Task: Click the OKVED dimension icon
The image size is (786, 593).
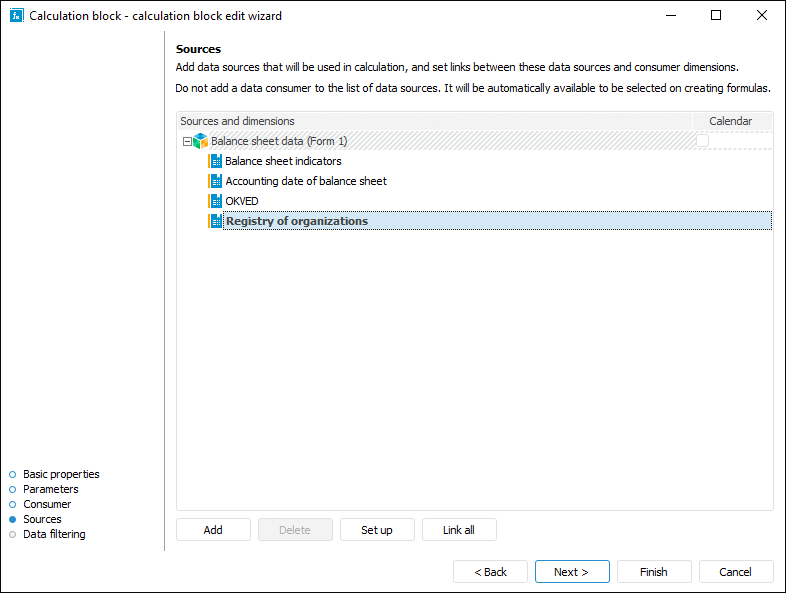Action: [x=215, y=201]
